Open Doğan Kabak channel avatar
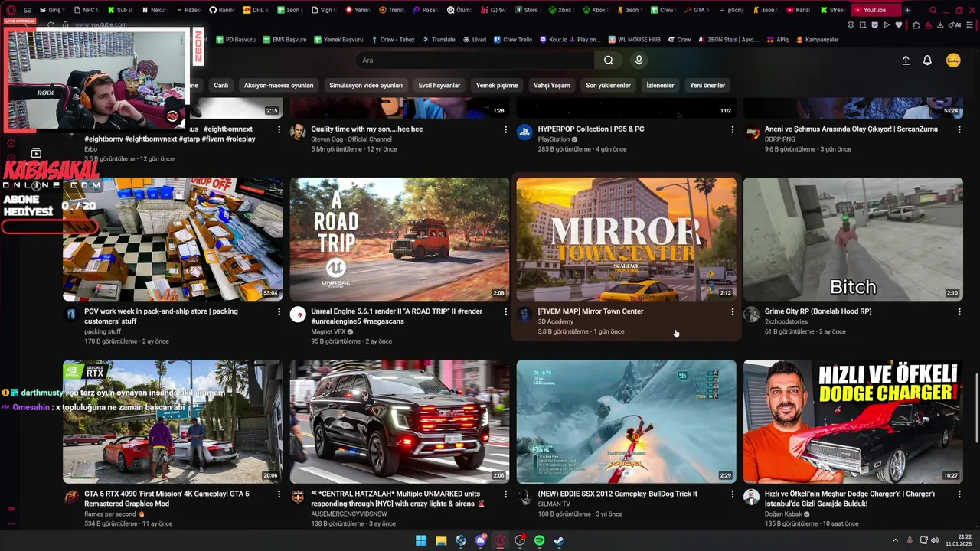The height and width of the screenshot is (551, 980). tap(751, 497)
